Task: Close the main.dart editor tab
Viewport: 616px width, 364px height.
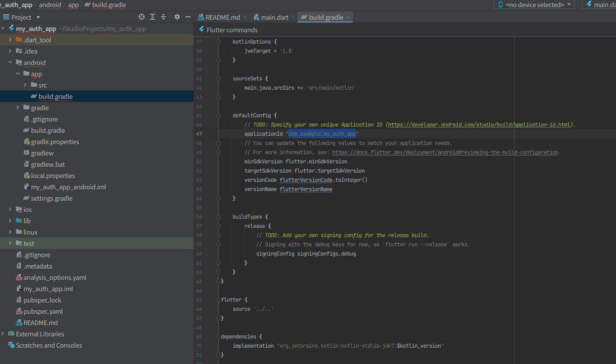Action: click(293, 17)
